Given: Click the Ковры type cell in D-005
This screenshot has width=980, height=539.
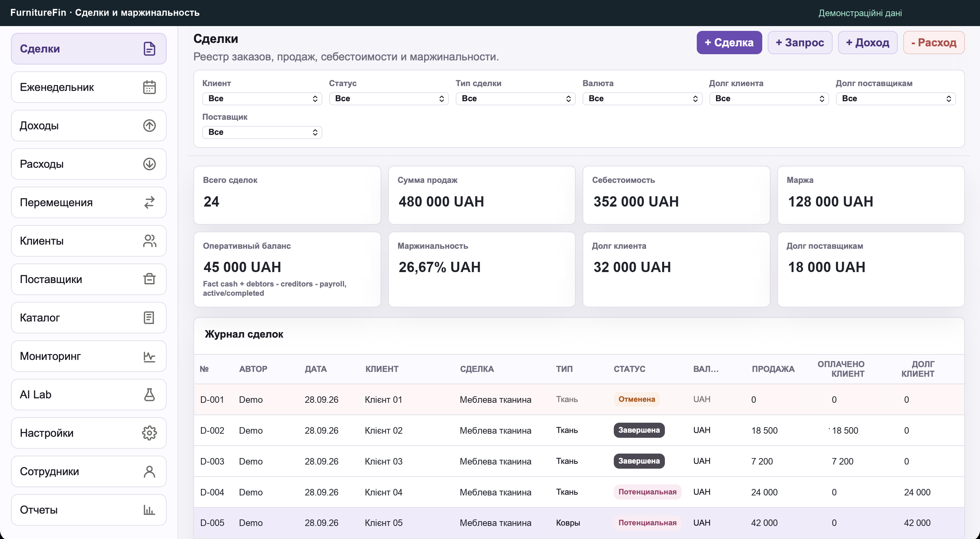Looking at the screenshot, I should click(x=568, y=523).
